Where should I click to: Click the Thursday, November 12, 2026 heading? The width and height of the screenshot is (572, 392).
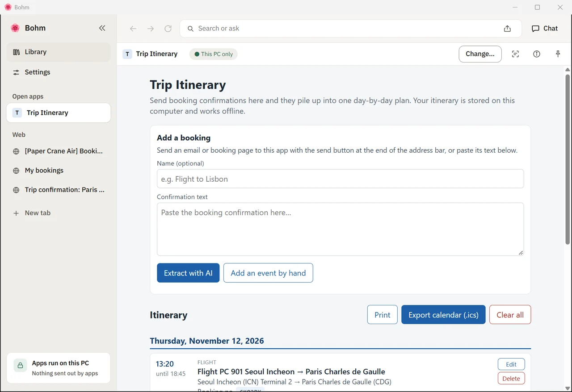[x=207, y=341]
